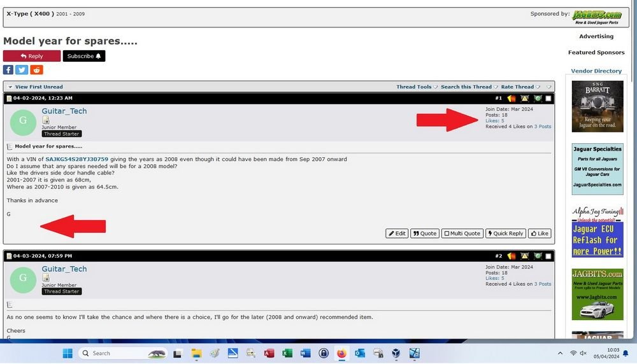Click the red Reply button

point(32,56)
